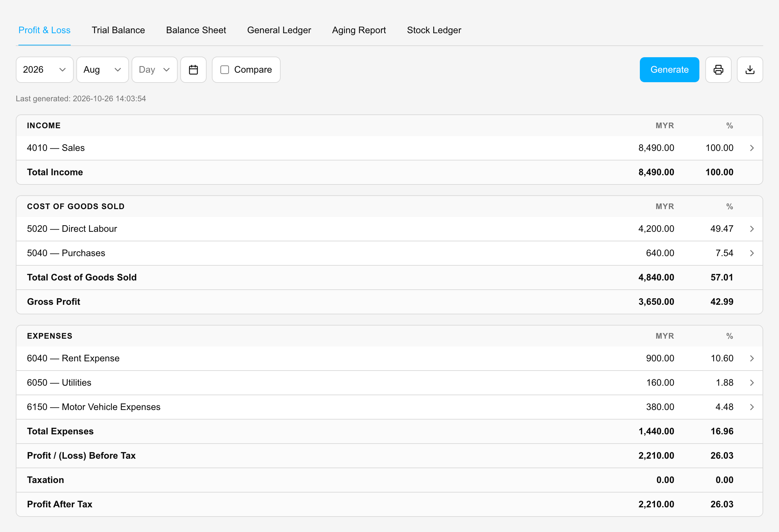Click the Rent Expense amount 900.00

660,358
